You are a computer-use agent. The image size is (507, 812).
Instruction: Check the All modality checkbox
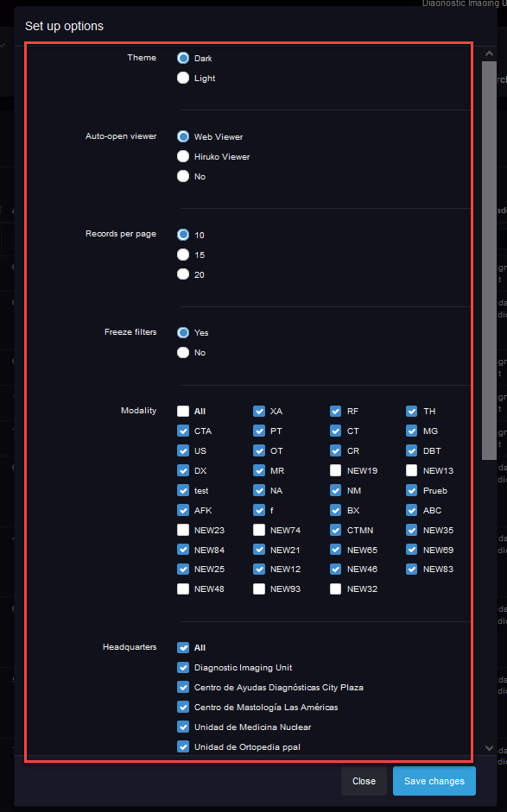[x=183, y=412]
